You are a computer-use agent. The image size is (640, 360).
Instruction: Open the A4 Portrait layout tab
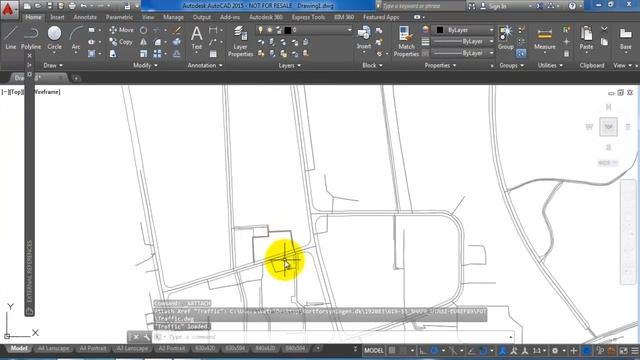point(93,348)
